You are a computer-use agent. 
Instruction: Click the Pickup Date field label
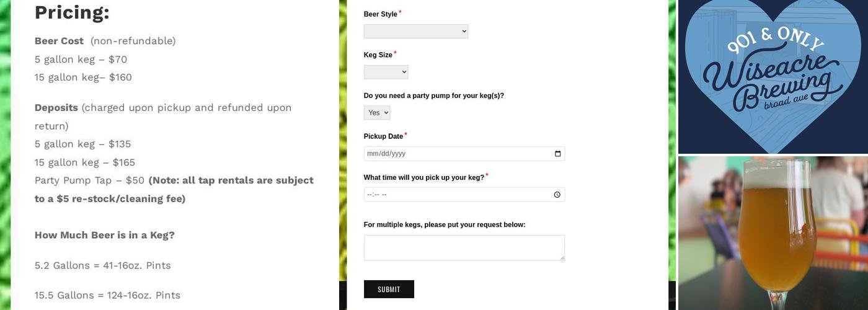pos(383,136)
